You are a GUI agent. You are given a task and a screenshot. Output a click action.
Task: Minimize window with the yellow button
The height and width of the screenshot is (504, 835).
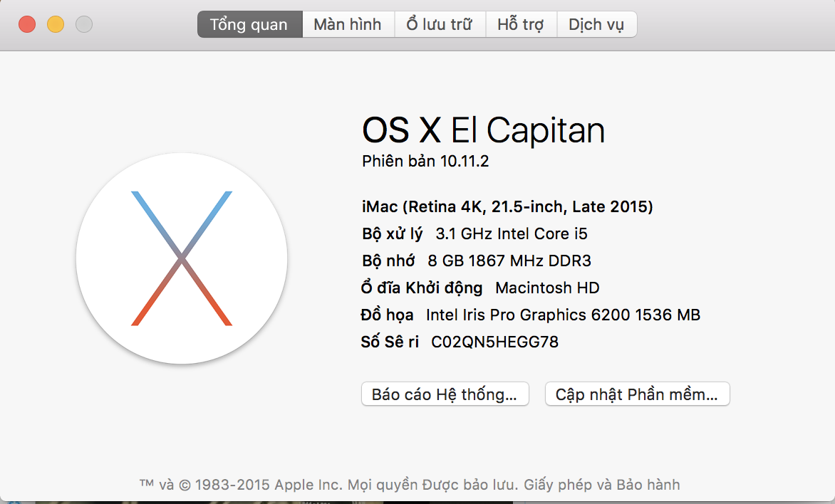pyautogui.click(x=56, y=24)
